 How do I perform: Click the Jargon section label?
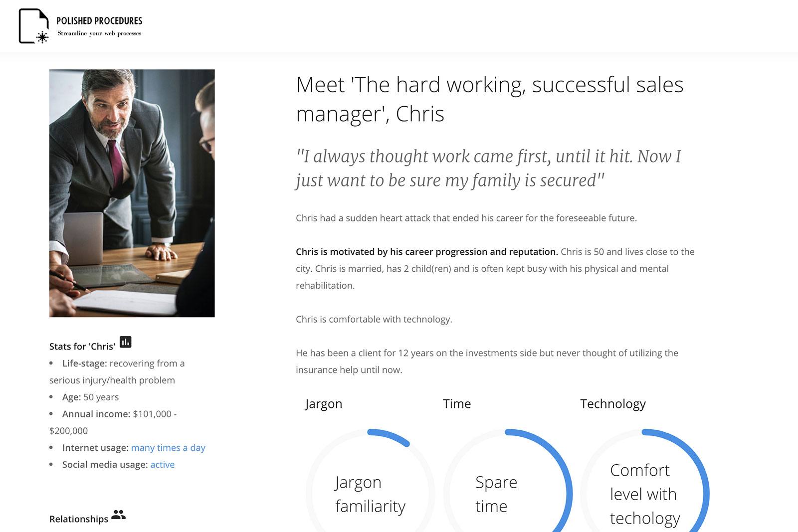pos(323,404)
